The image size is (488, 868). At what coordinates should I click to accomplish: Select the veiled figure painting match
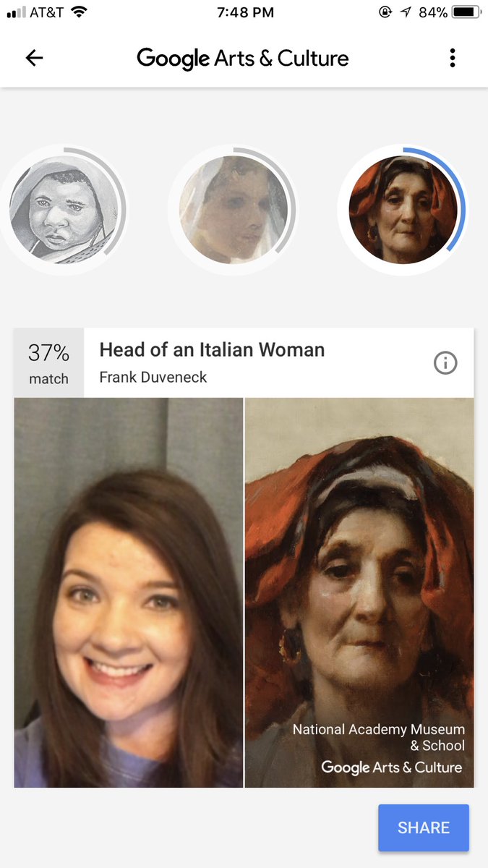point(233,210)
